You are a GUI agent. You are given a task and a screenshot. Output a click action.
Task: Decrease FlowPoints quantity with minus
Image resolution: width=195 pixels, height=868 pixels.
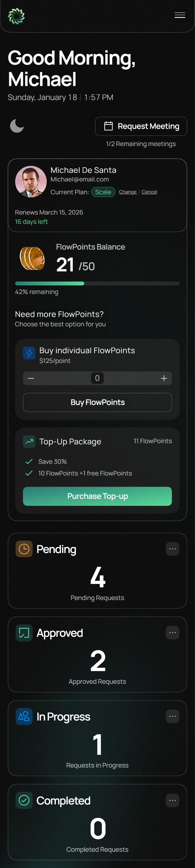31,379
